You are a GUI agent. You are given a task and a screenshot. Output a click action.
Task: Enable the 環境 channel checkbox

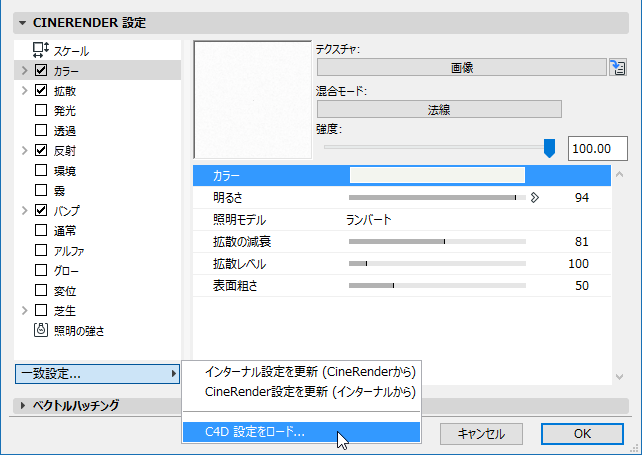pos(41,170)
